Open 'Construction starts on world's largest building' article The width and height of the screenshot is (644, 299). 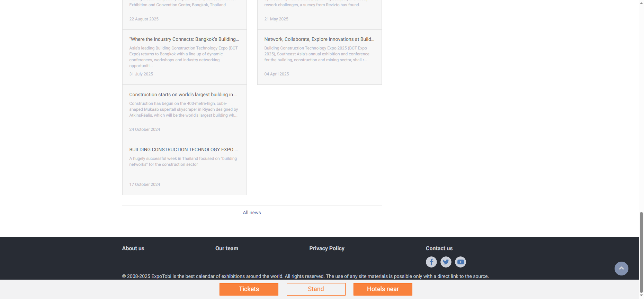click(x=183, y=95)
